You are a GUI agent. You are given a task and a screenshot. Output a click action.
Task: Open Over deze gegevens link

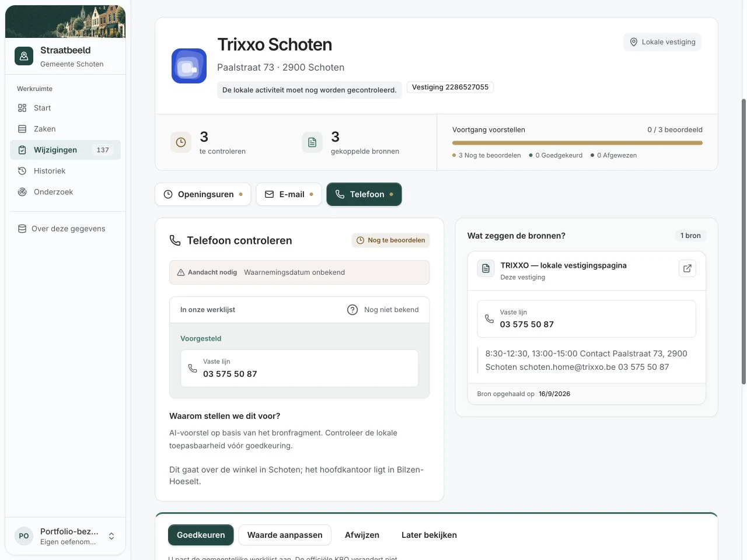click(65, 229)
